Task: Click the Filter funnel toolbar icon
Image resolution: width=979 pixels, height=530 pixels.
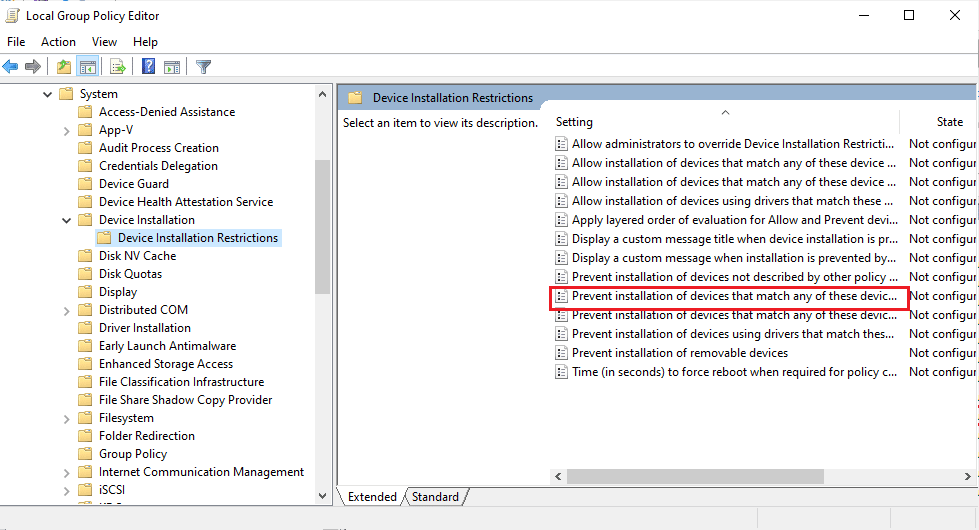Action: click(204, 66)
